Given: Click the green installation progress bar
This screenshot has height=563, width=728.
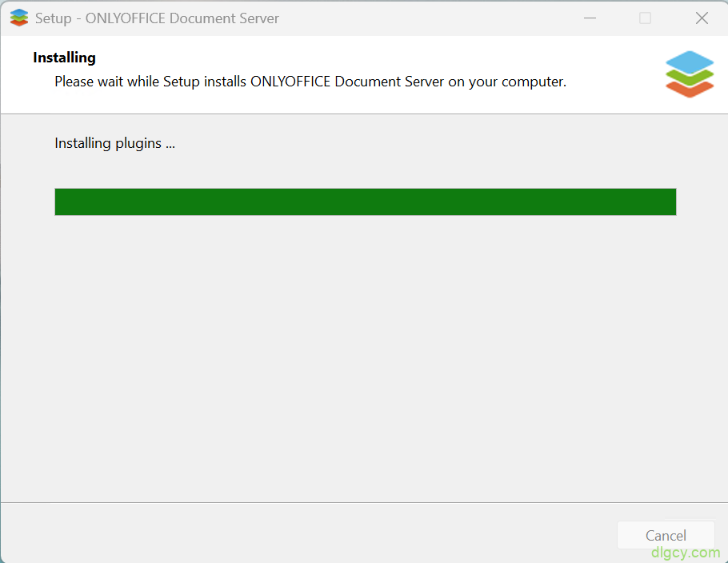Looking at the screenshot, I should (x=366, y=202).
